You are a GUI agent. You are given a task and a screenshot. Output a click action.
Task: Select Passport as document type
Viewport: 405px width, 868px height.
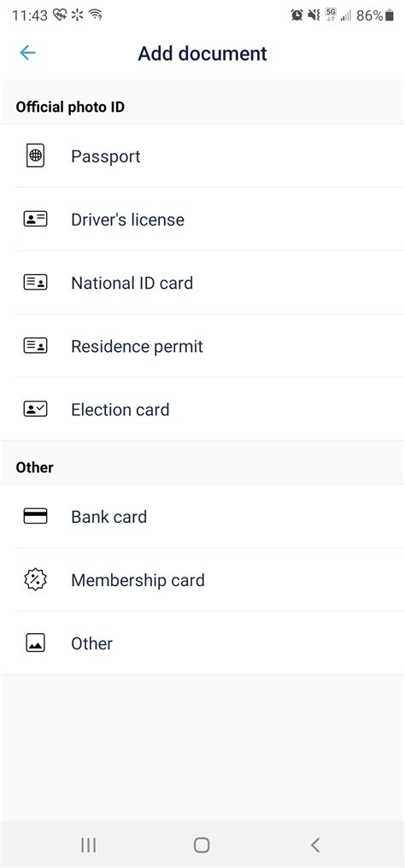click(202, 155)
